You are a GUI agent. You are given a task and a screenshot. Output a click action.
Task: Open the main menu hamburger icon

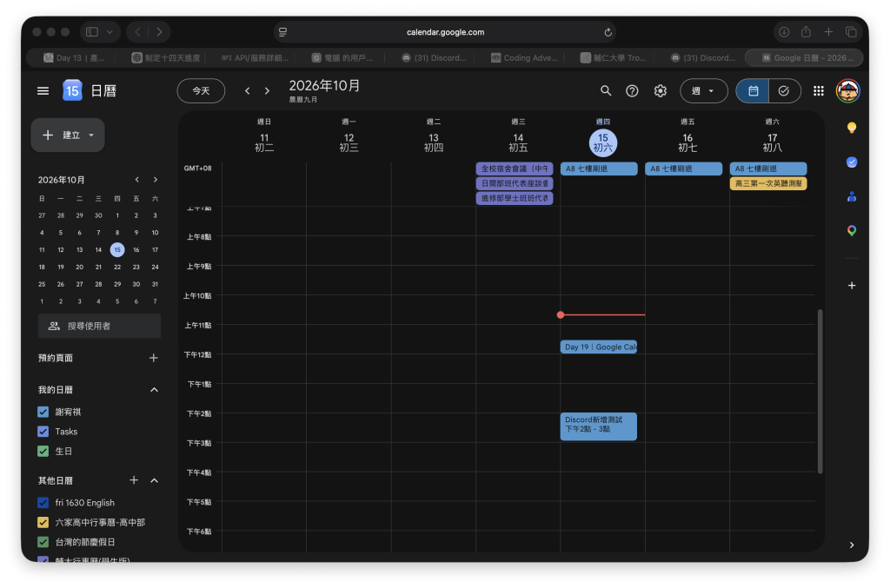(43, 90)
